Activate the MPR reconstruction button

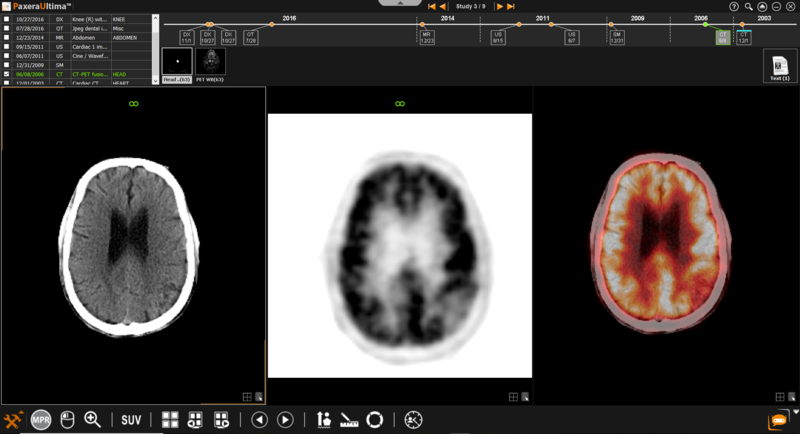click(41, 420)
